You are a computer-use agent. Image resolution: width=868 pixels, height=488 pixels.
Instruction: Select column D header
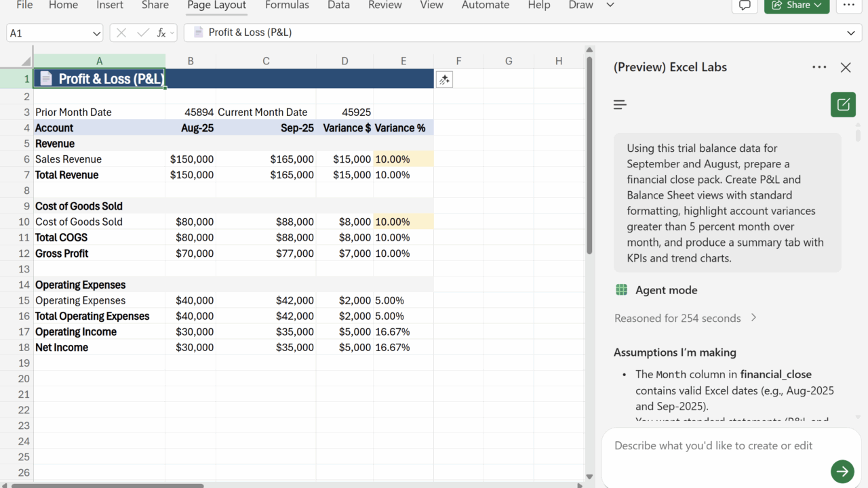tap(344, 61)
